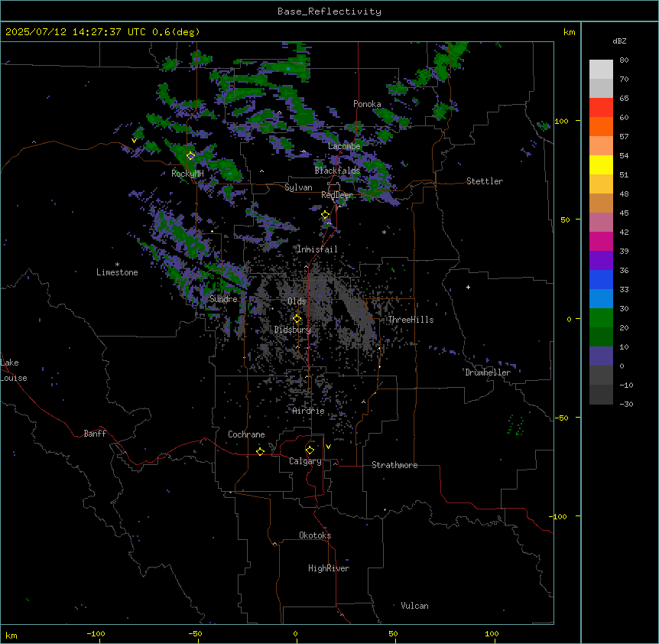Image resolution: width=659 pixels, height=644 pixels.
Task: Pick the gray 65-70 dBZ swatch
Action: [601, 88]
